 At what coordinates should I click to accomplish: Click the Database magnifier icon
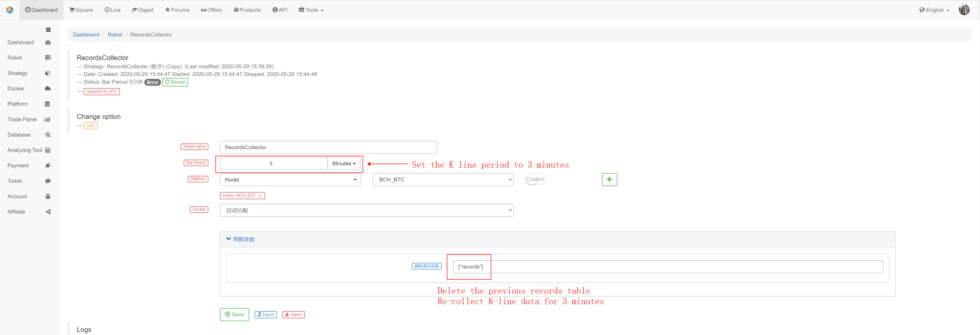pyautogui.click(x=48, y=135)
